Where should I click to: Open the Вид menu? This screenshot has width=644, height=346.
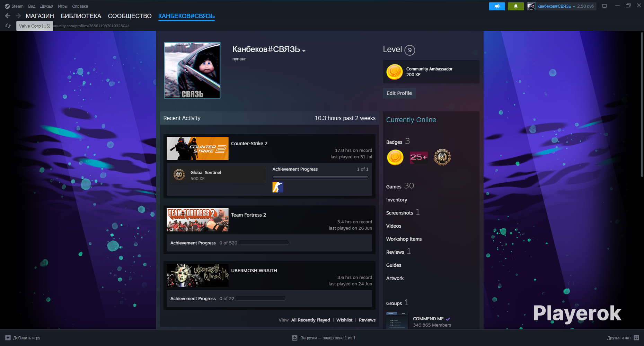pyautogui.click(x=32, y=6)
